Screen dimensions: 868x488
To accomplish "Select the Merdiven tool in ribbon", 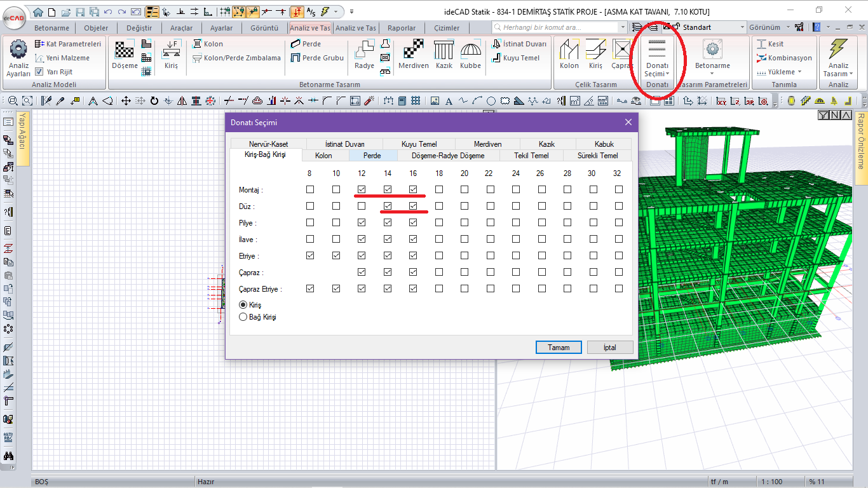I will point(413,54).
